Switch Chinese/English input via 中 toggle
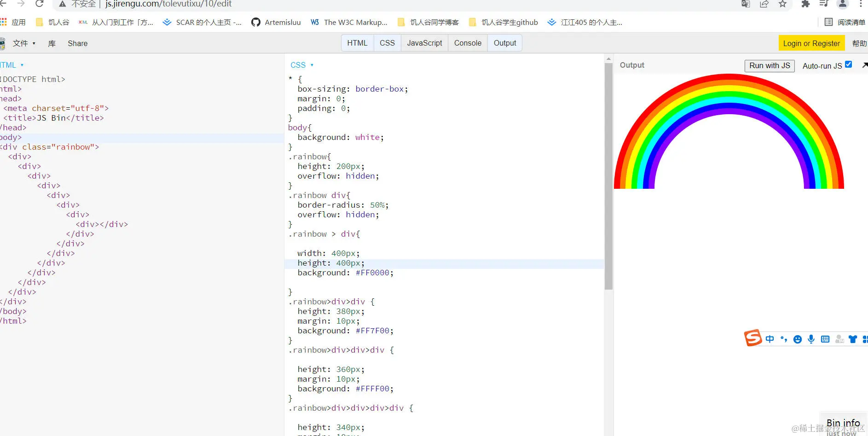The width and height of the screenshot is (868, 436). coord(770,339)
